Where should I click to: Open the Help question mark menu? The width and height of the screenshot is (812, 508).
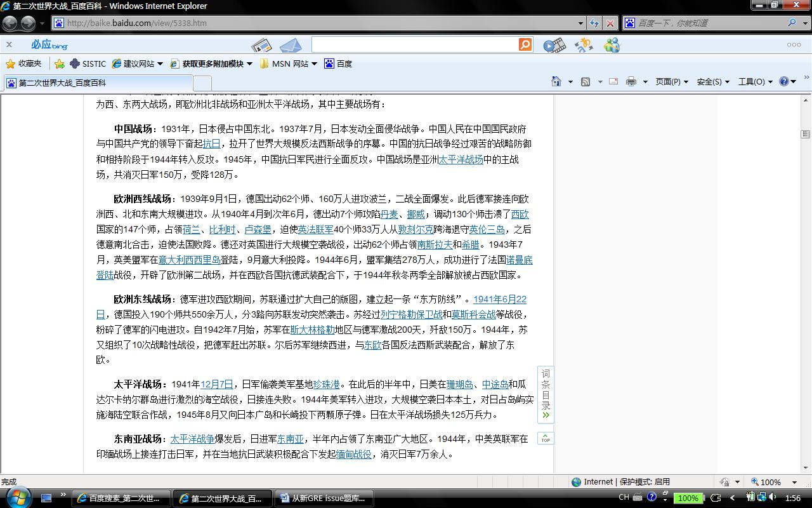click(x=787, y=81)
